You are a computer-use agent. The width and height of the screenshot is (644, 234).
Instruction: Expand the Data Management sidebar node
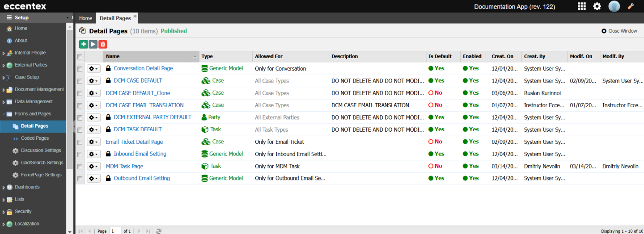[4, 102]
